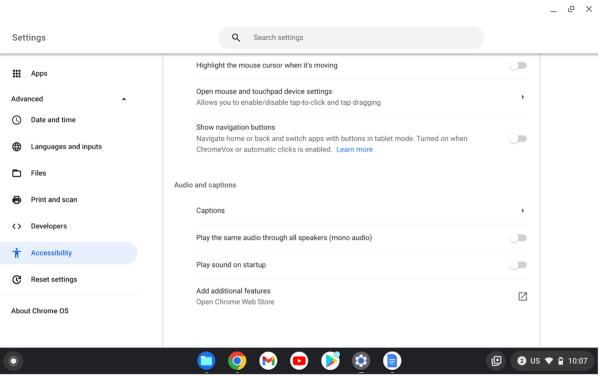This screenshot has height=376, width=600.
Task: Click the Advanced section label
Action: [27, 99]
